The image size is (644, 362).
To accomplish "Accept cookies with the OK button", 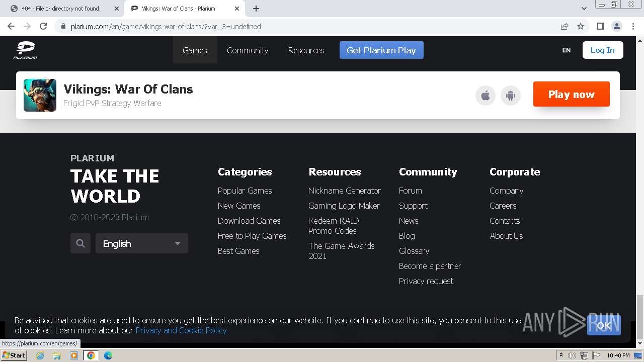I will pyautogui.click(x=604, y=325).
